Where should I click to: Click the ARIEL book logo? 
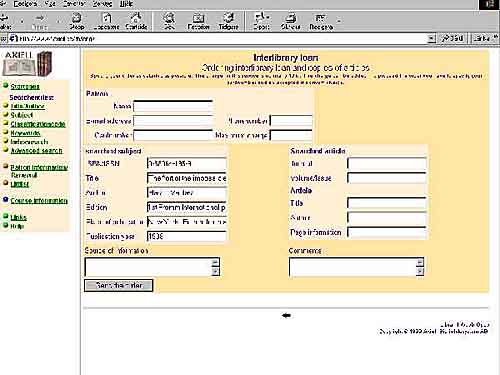27,63
